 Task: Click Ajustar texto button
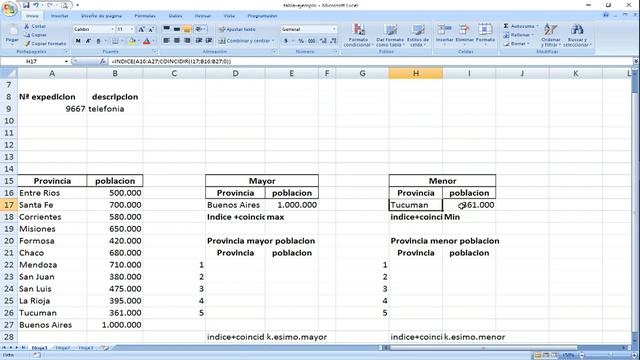pyautogui.click(x=237, y=29)
